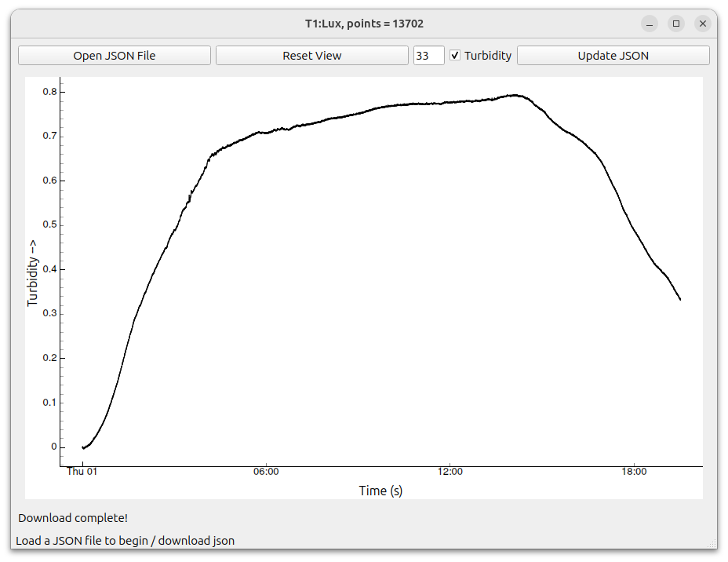Toggle the Turbidity checkbox

point(455,56)
